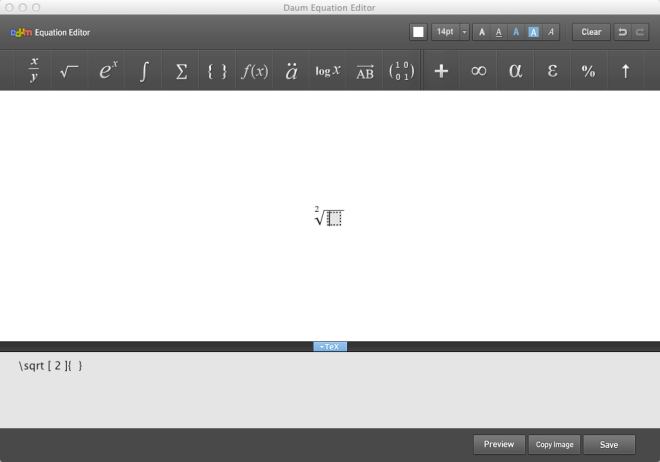Expand the font size dropdown arrow
This screenshot has height=462, width=660.
pos(464,32)
